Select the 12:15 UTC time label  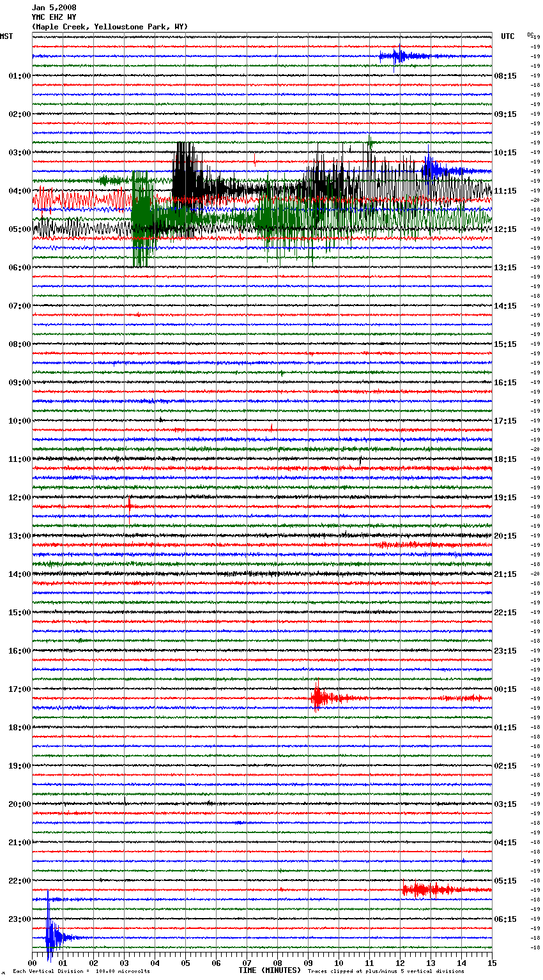(505, 229)
